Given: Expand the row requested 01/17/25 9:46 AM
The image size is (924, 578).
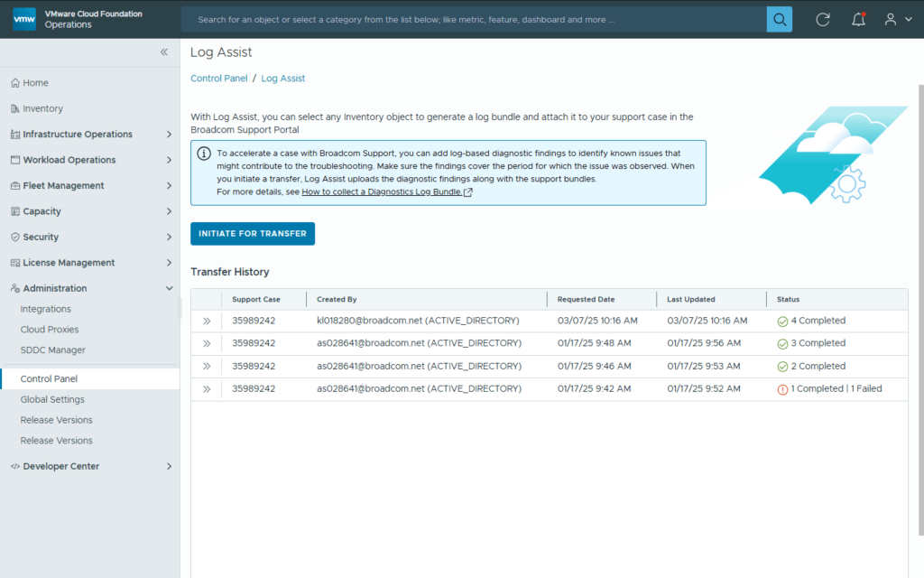Looking at the screenshot, I should 207,367.
